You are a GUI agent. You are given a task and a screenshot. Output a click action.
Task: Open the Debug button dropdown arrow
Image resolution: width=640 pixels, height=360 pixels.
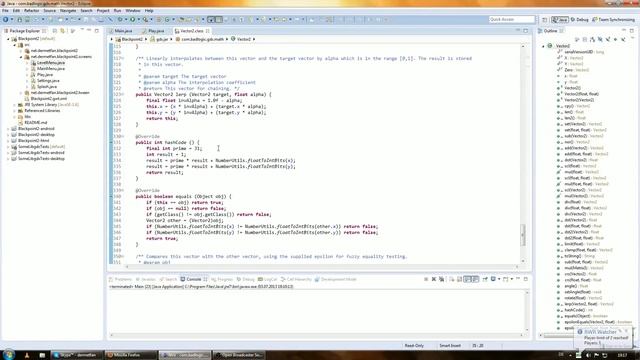click(x=125, y=20)
